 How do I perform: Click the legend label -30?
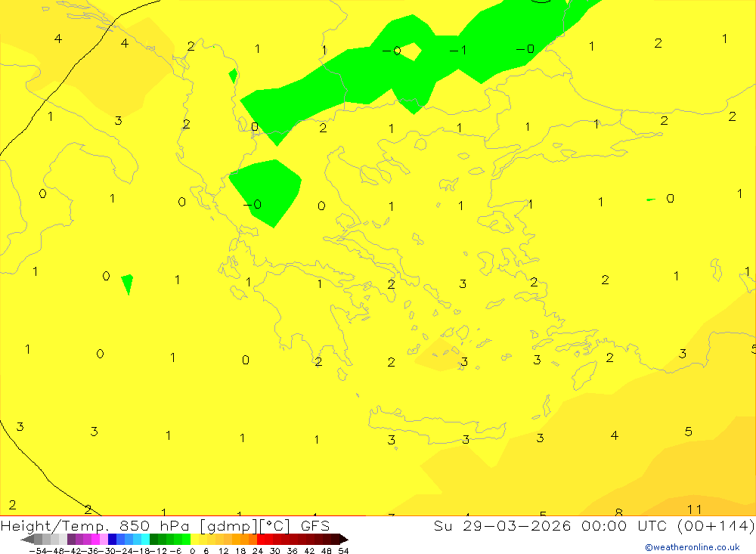pos(107,551)
